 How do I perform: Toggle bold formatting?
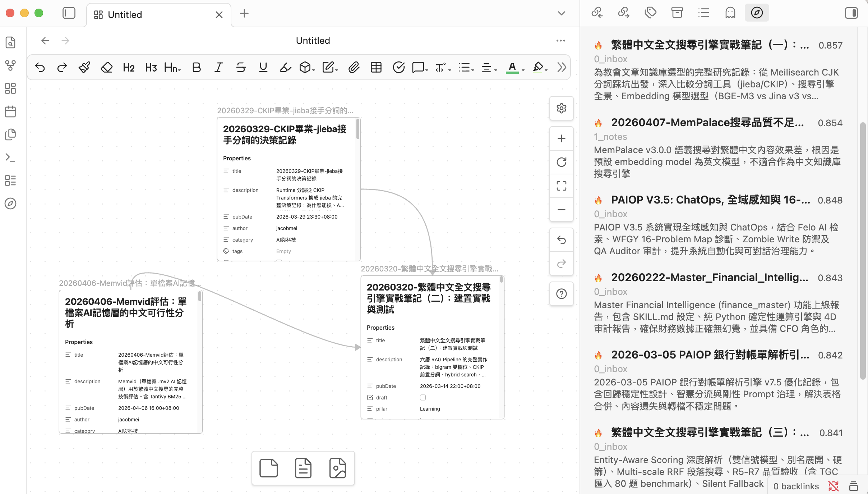click(197, 67)
